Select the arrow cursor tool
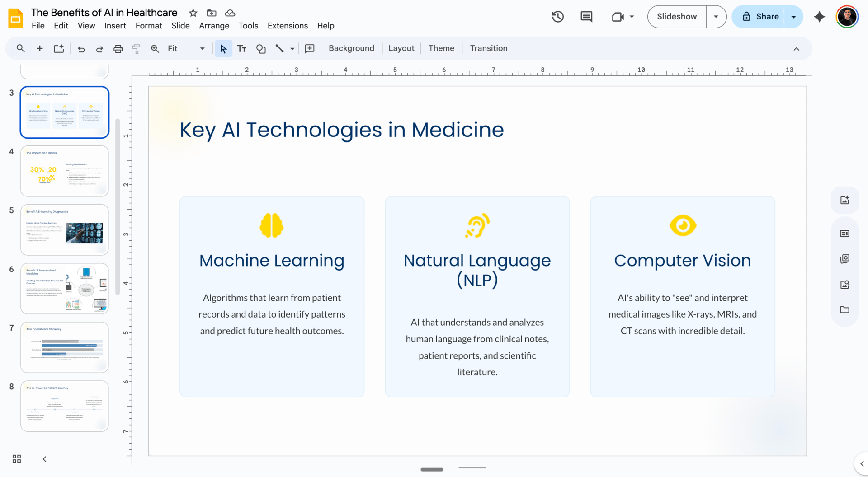 click(223, 48)
